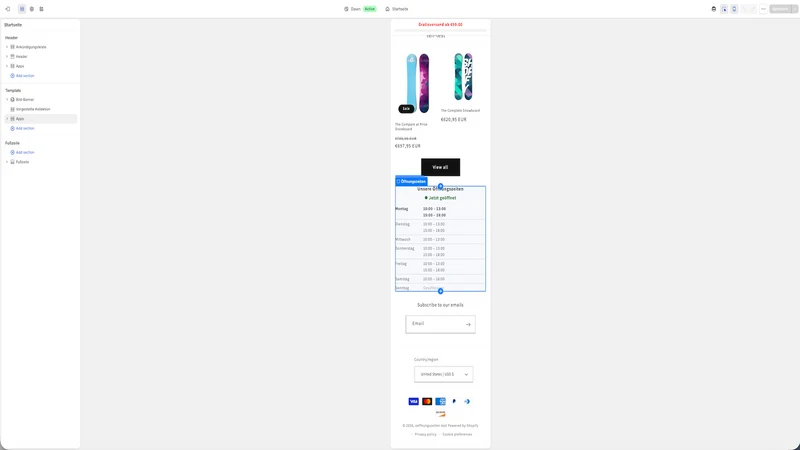This screenshot has width=800, height=450.
Task: Select the Vorgestellte Kollektion section row
Action: (x=41, y=109)
